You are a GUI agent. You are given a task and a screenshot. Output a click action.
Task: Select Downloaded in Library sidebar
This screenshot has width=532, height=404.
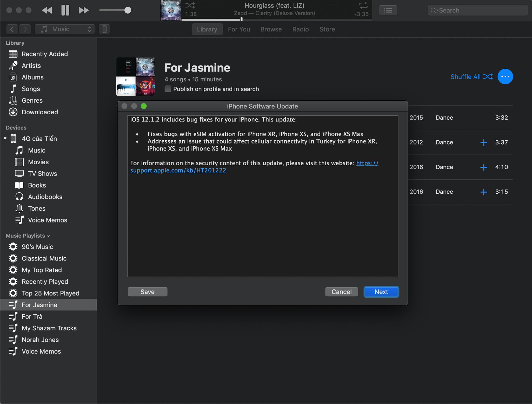tap(48, 112)
